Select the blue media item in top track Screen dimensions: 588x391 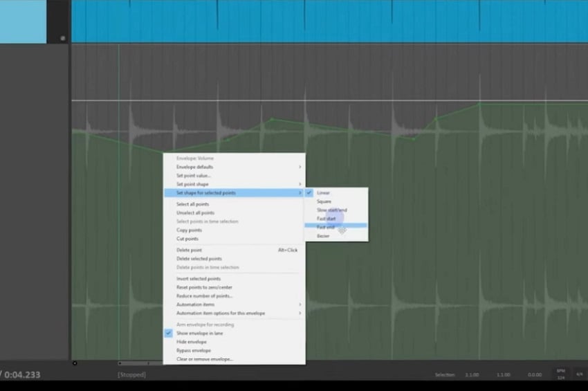pos(329,21)
